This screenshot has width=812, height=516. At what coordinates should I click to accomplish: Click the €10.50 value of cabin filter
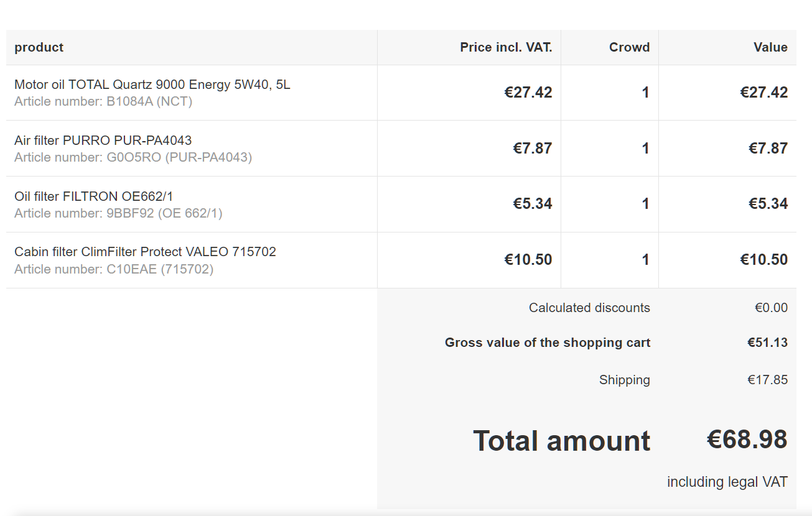(763, 260)
